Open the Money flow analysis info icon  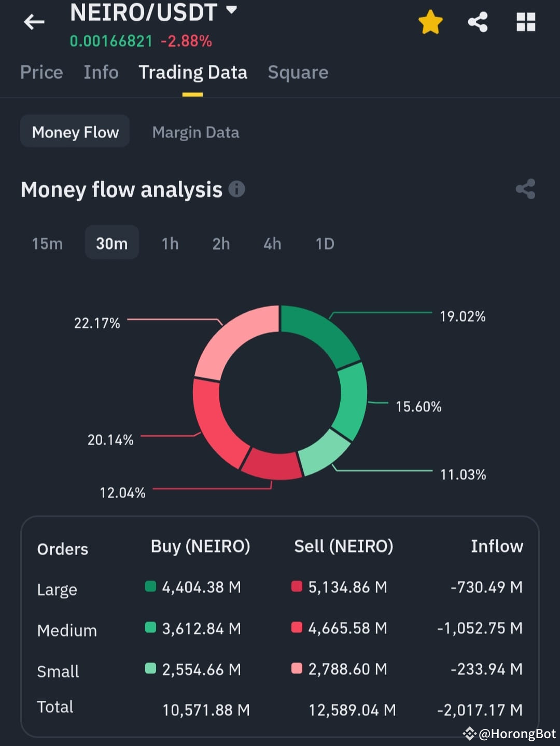pos(236,189)
